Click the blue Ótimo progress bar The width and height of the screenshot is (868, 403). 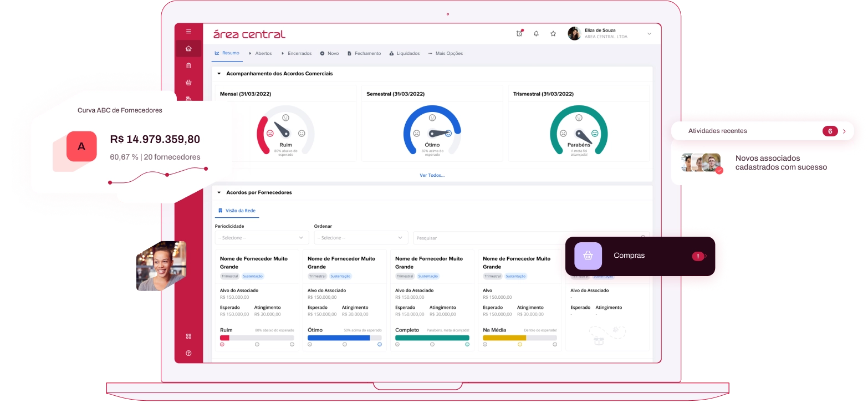tap(339, 338)
